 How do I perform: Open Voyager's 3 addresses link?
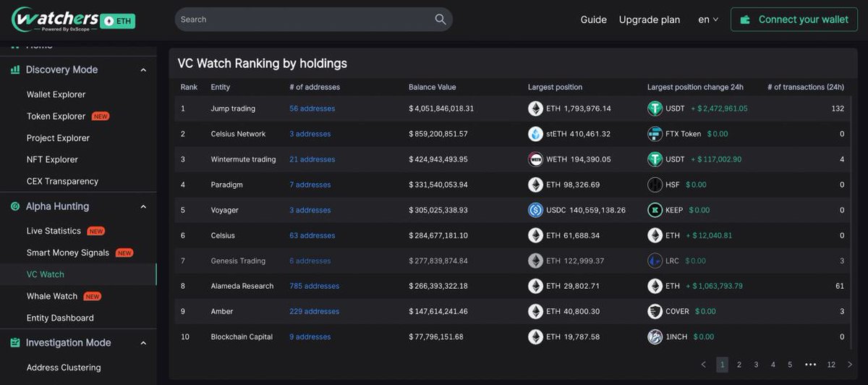click(310, 210)
